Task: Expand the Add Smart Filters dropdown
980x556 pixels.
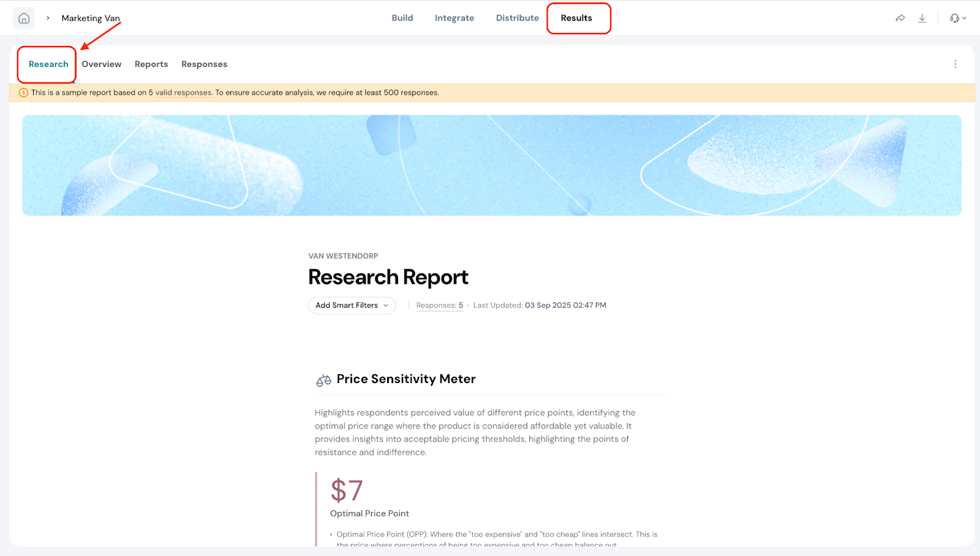Action: coord(352,305)
